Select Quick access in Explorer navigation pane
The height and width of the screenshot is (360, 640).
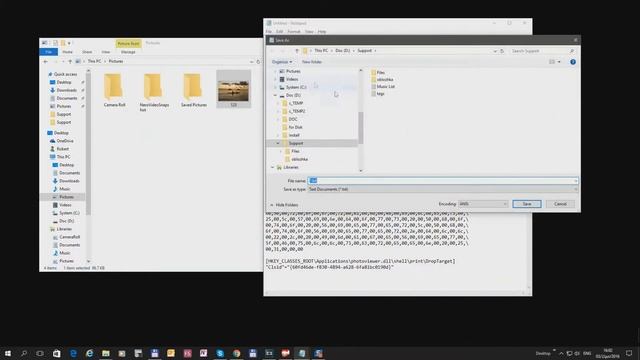pyautogui.click(x=65, y=74)
